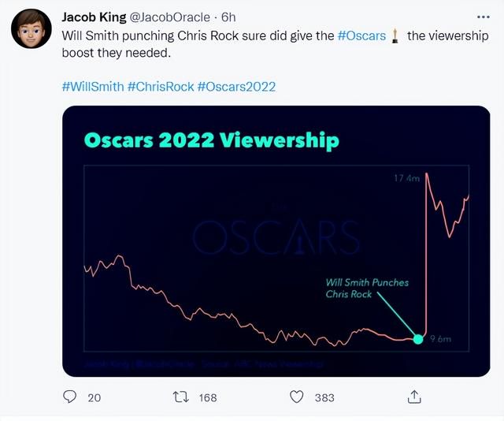Screen dimensions: 504x421
Task: Open the #Oscars hashtag
Action: pyautogui.click(x=361, y=35)
